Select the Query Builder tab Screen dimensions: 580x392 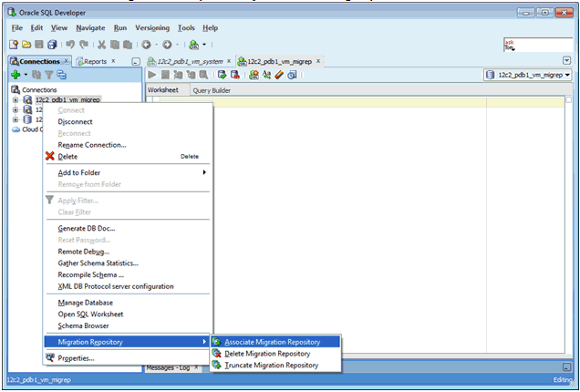coord(212,90)
